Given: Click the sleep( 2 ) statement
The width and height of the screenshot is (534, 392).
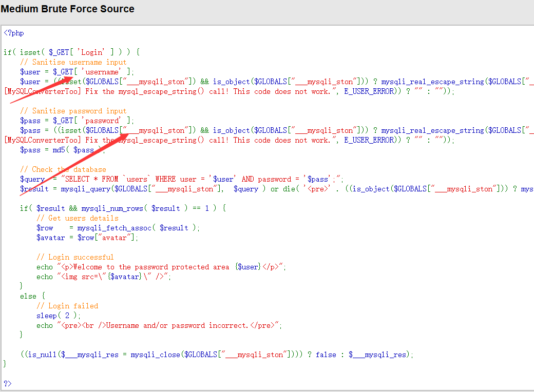Looking at the screenshot, I should (59, 316).
